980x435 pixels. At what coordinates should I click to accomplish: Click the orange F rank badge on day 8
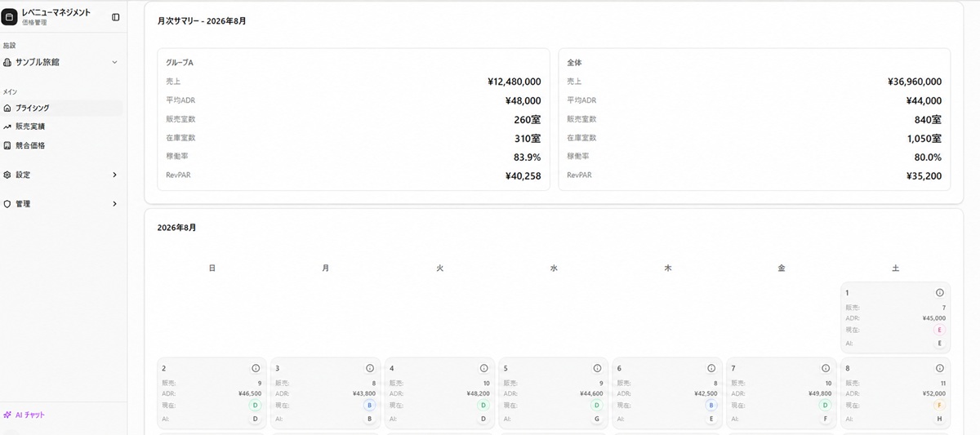click(x=939, y=405)
